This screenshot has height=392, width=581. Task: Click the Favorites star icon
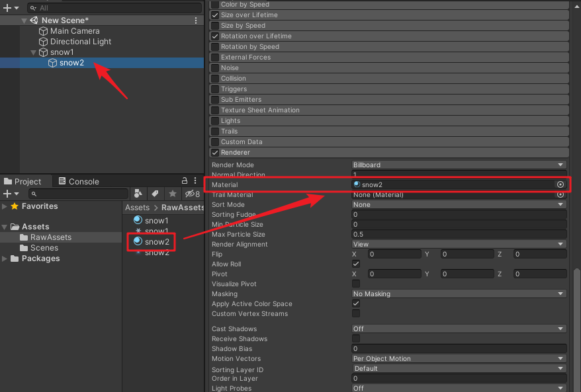[15, 206]
